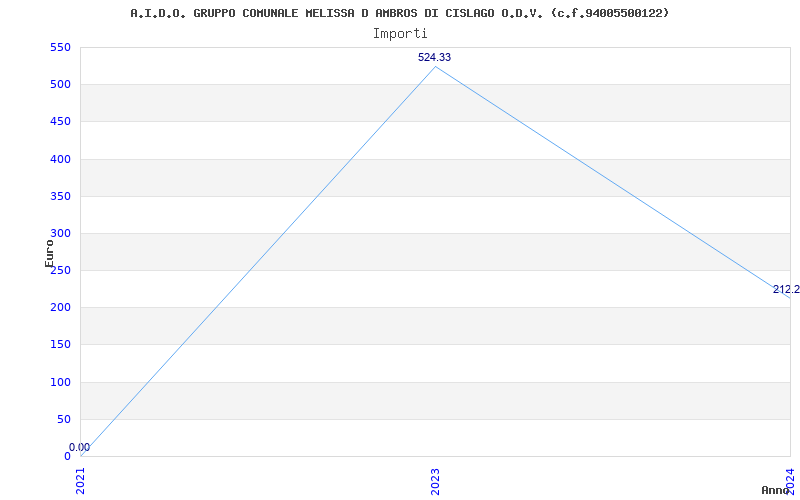Click the 550 y-axis tick label
Screen dimensions: 800x500
(60, 47)
